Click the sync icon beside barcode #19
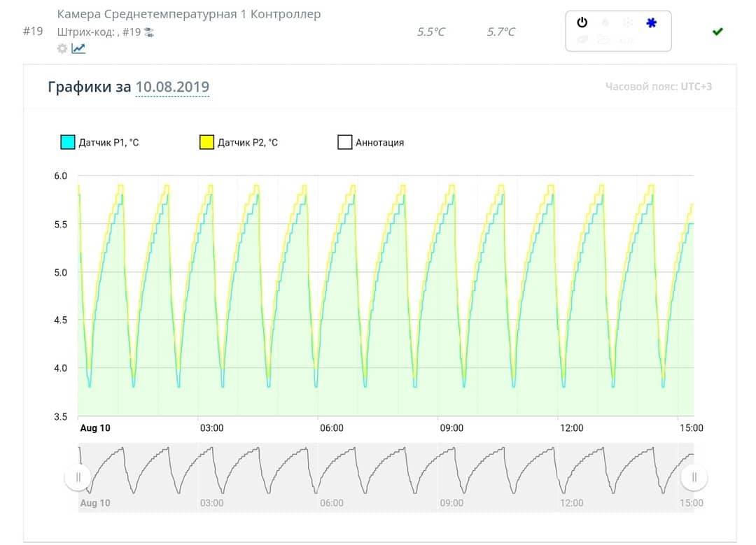756x545 pixels. point(149,33)
